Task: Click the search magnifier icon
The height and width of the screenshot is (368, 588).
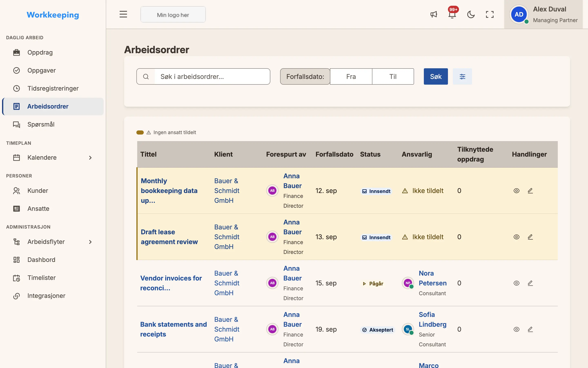Action: pyautogui.click(x=146, y=76)
